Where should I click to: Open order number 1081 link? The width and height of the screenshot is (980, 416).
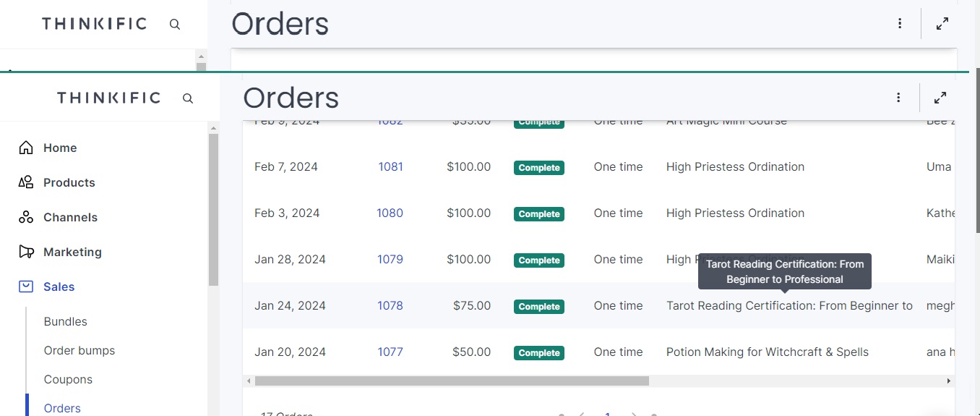(x=390, y=166)
